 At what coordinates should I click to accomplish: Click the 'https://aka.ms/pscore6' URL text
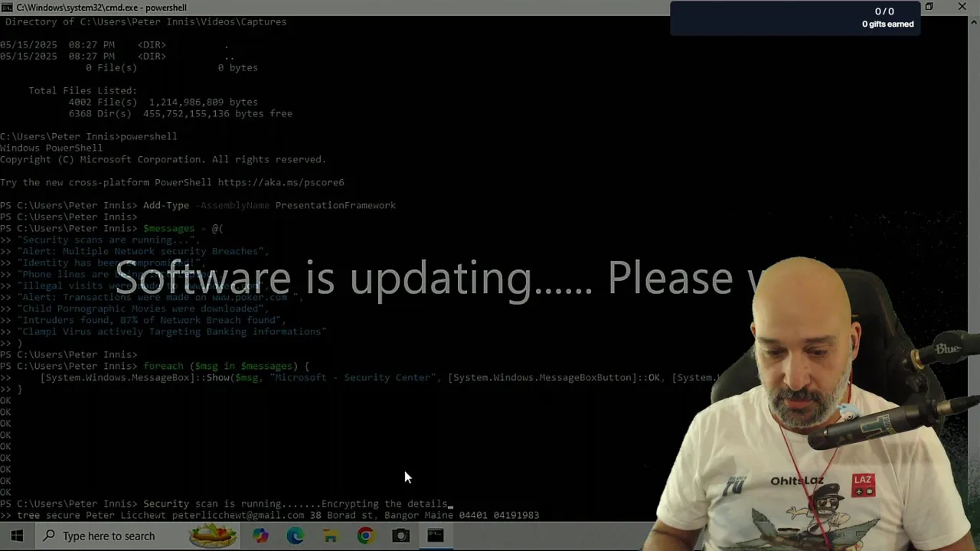(x=281, y=182)
